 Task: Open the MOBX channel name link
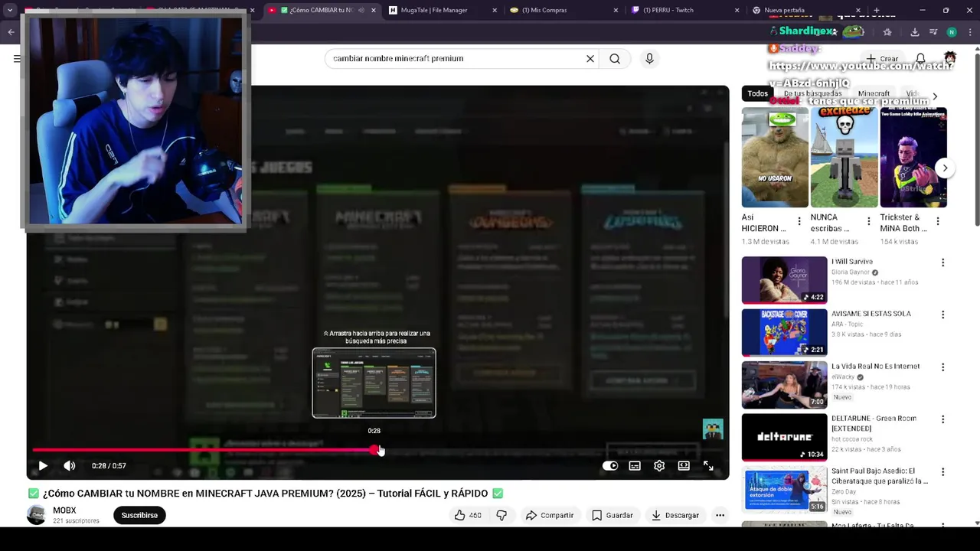(x=64, y=510)
